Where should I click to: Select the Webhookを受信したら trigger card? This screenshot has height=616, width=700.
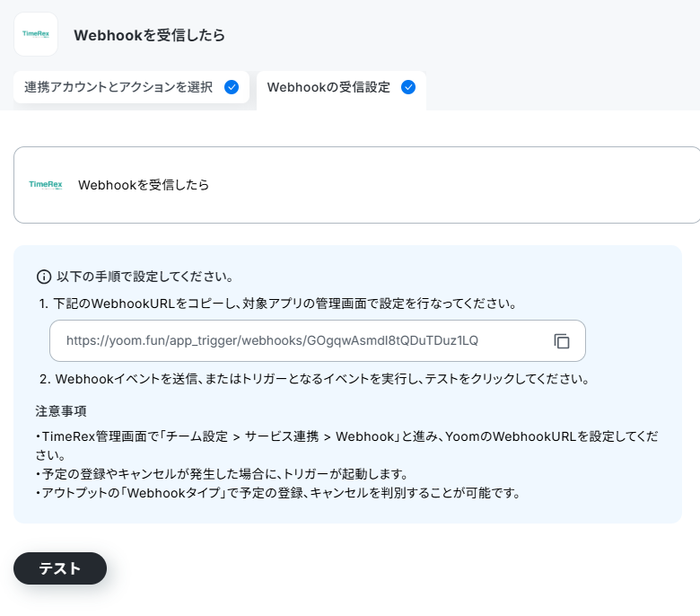(356, 185)
